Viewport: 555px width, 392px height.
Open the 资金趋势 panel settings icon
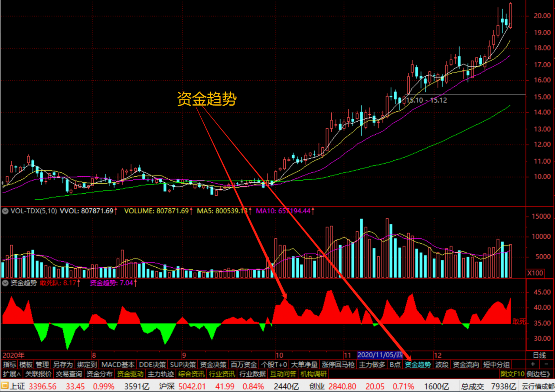5,283
